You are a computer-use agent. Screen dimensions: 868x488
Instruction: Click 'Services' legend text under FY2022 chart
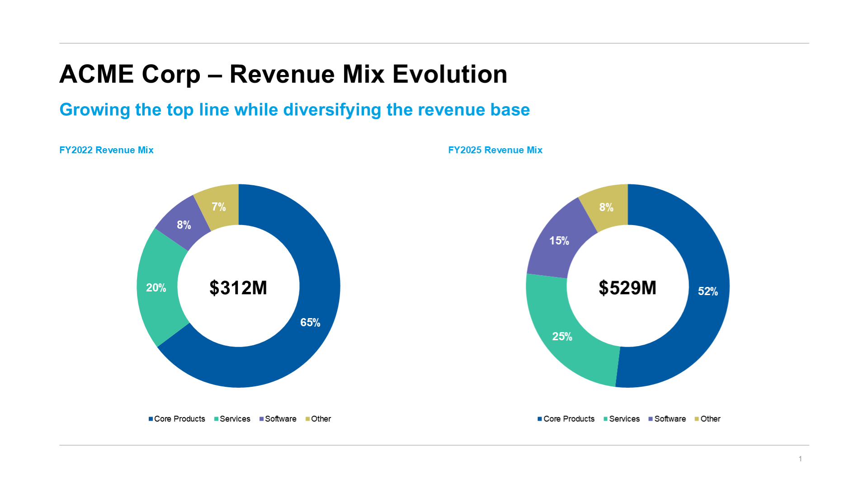pos(235,419)
